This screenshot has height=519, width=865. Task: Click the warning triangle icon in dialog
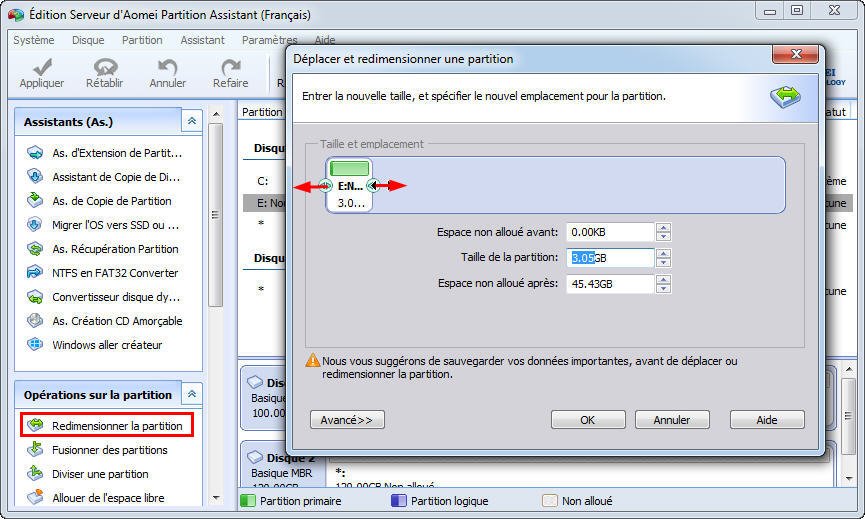tap(313, 360)
